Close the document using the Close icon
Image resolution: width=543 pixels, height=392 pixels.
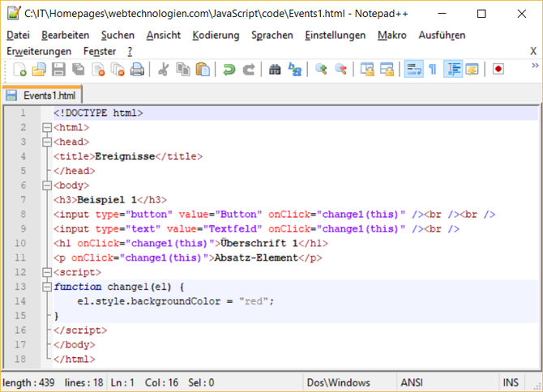pos(98,70)
